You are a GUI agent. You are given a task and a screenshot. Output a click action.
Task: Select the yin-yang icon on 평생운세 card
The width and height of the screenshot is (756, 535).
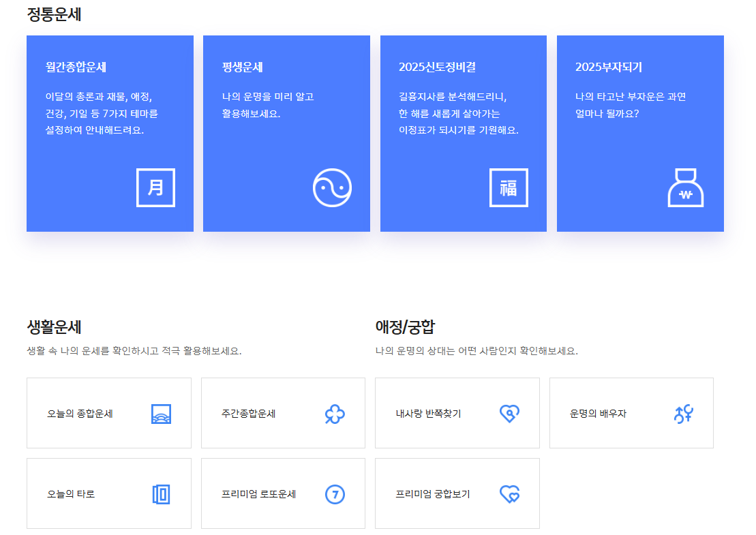(332, 188)
